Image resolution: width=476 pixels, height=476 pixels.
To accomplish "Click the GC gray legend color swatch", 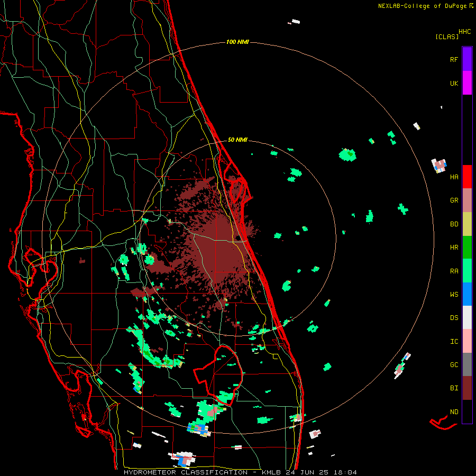I will pyautogui.click(x=467, y=364).
